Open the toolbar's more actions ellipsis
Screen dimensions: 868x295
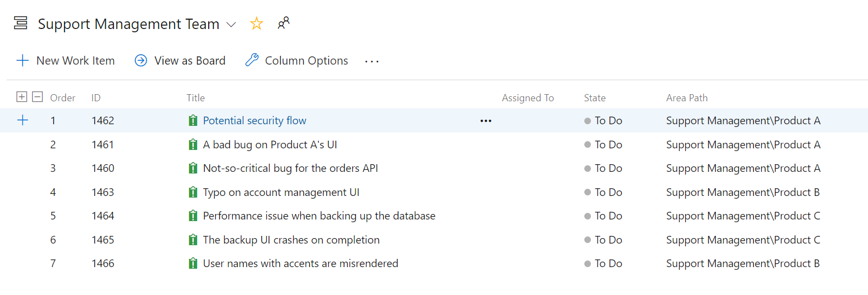372,61
